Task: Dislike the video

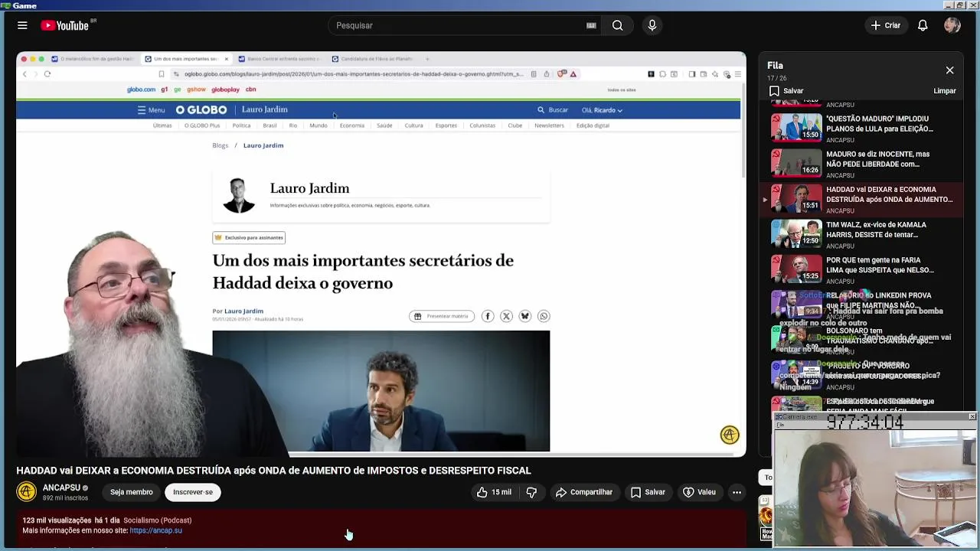Action: 531,492
